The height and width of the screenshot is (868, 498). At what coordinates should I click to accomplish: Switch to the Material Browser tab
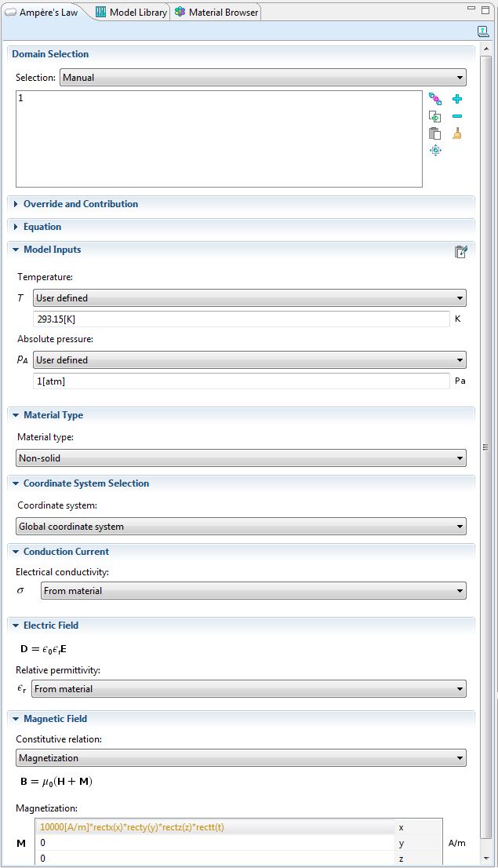pyautogui.click(x=217, y=13)
